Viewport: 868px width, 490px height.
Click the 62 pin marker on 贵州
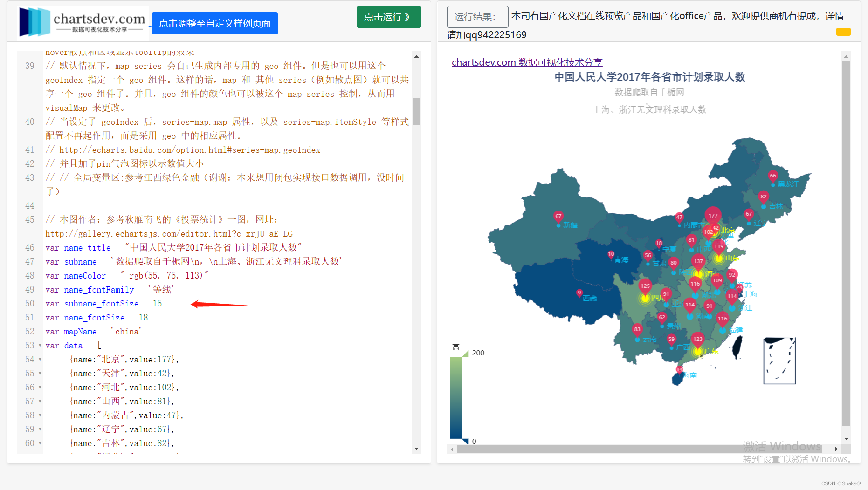point(662,318)
